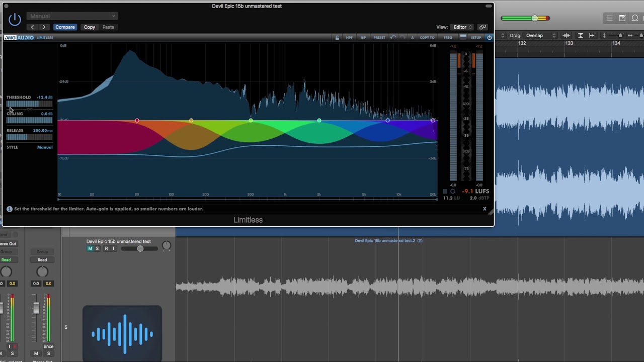Viewport: 644px width, 362px height.
Task: Reset the loudness meter measurement
Action: (452, 192)
